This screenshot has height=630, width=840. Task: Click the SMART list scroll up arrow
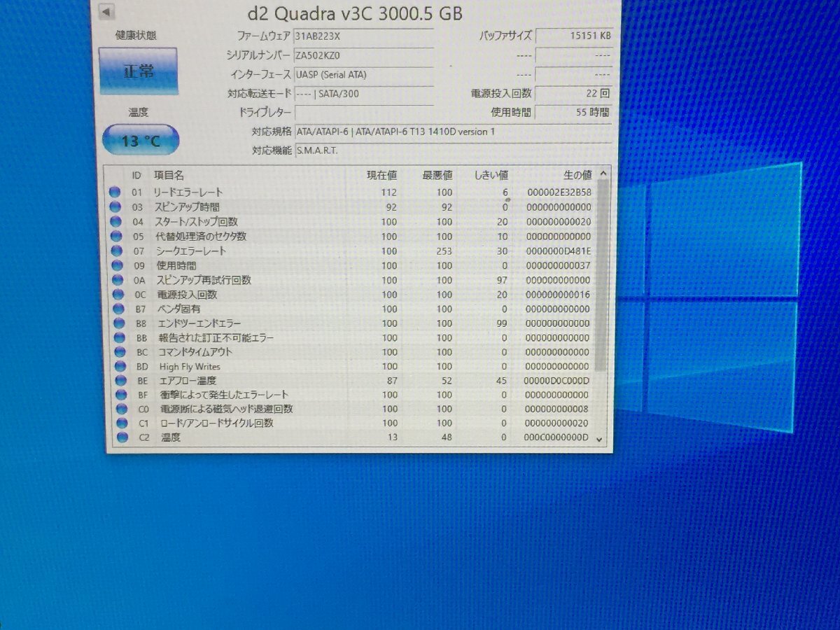pos(603,173)
